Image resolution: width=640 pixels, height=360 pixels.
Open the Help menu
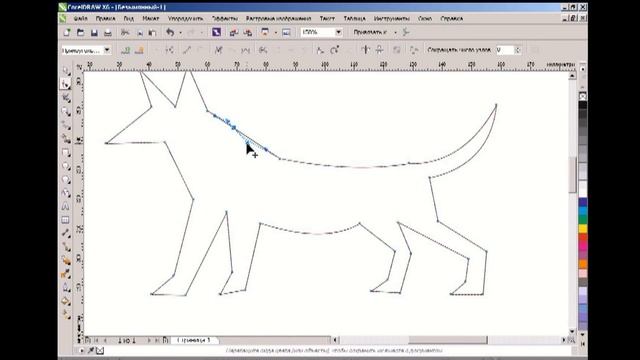pyautogui.click(x=452, y=18)
